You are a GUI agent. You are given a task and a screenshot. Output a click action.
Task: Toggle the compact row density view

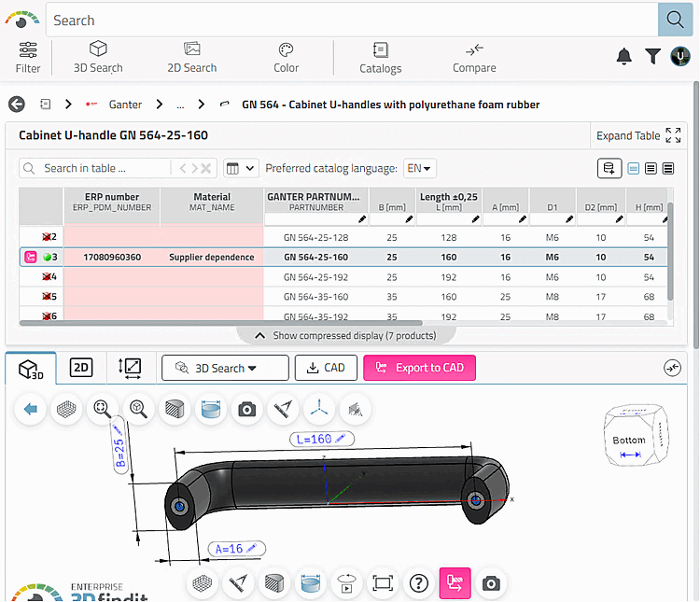634,169
